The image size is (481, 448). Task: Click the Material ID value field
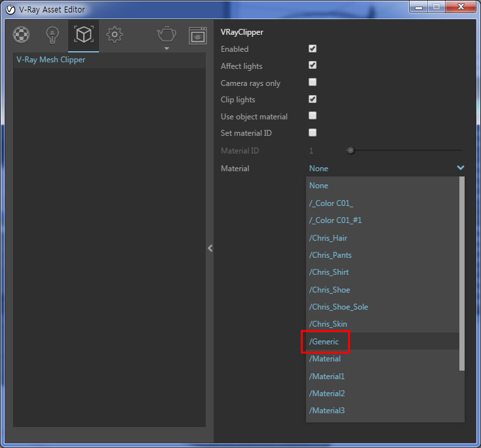pyautogui.click(x=312, y=151)
